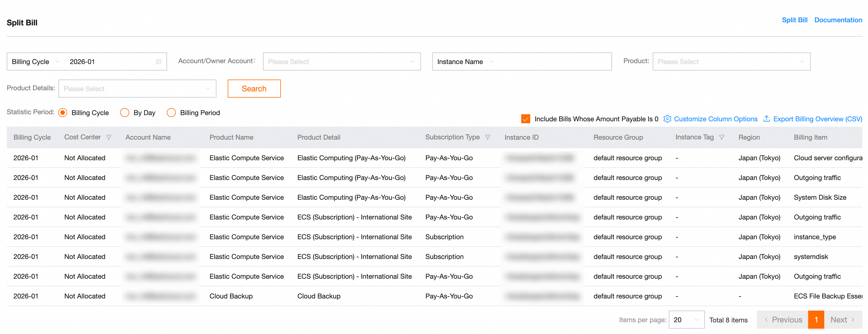Click the Cost Center filter funnel icon
Screen dimensions: 868x334
pyautogui.click(x=108, y=137)
